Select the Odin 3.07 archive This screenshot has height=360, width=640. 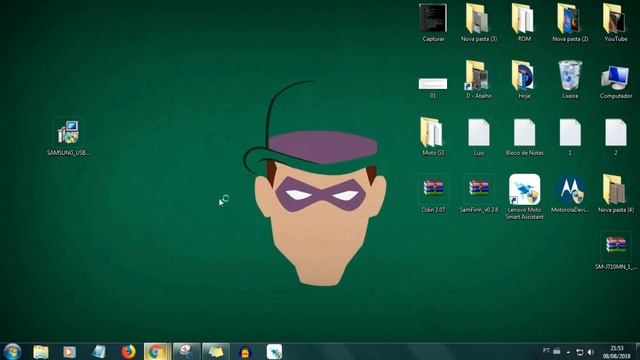click(x=433, y=194)
